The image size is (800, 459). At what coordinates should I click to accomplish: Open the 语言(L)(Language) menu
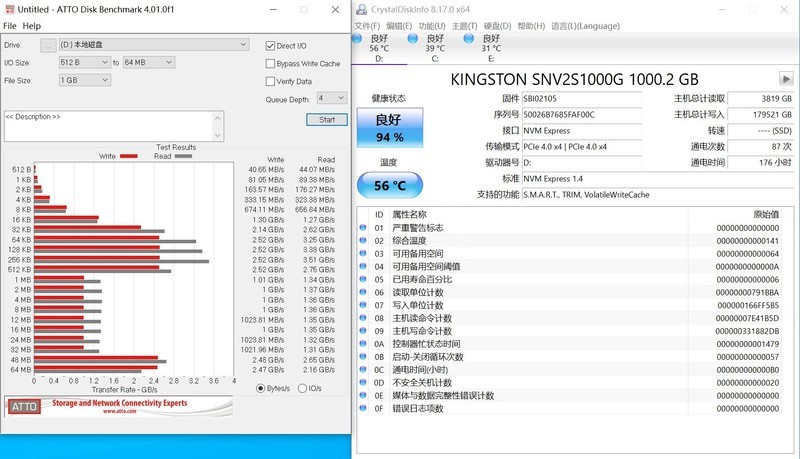click(586, 26)
